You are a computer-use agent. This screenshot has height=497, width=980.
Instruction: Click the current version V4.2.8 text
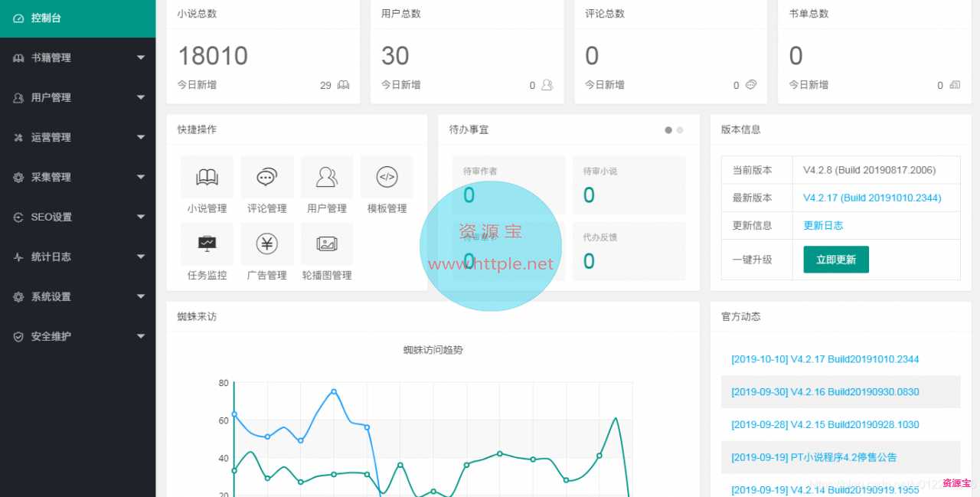pos(869,170)
